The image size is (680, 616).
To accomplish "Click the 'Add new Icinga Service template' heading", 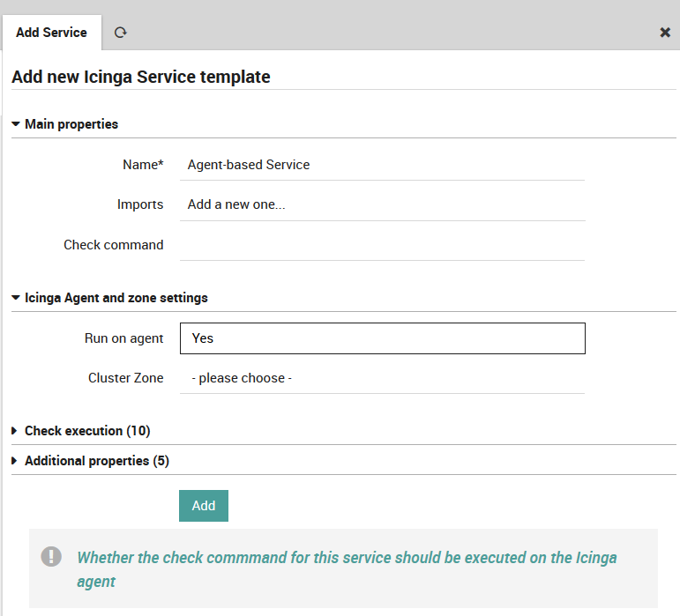I will click(141, 77).
